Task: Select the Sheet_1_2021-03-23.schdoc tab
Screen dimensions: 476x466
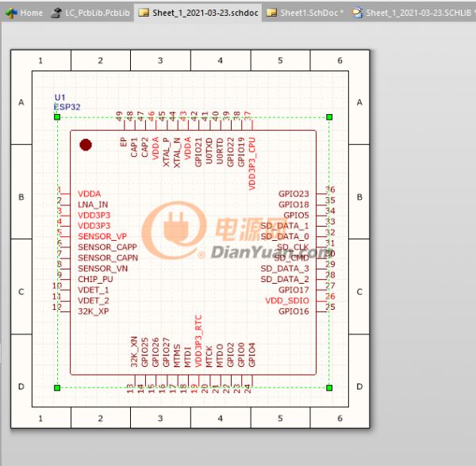Action: (198, 13)
